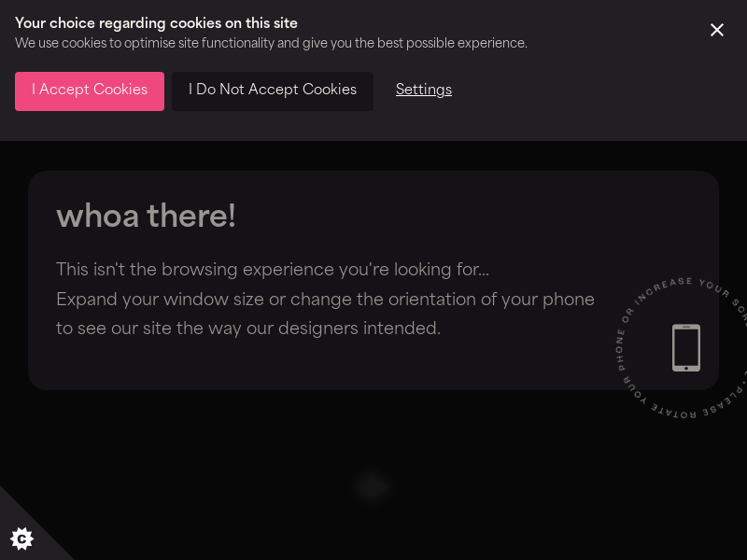Click "to see our site" text line
The width and height of the screenshot is (747, 560).
tap(247, 329)
